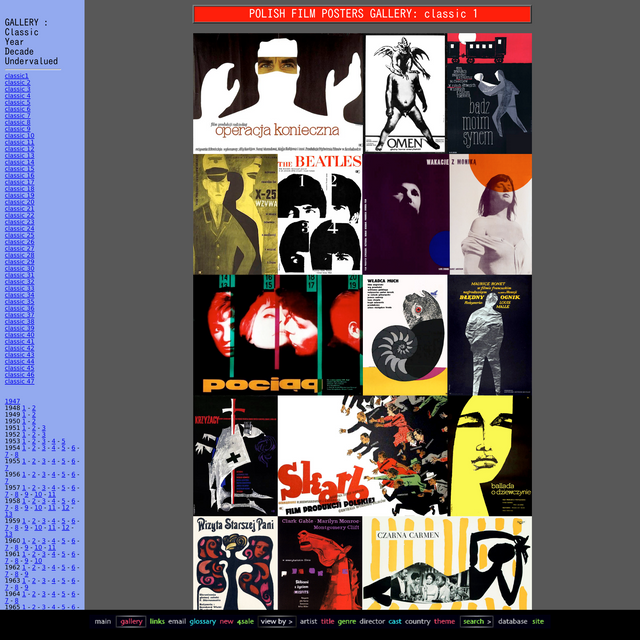The width and height of the screenshot is (640, 640).
Task: Select the 'gallery' bottom nav button
Action: click(x=131, y=622)
